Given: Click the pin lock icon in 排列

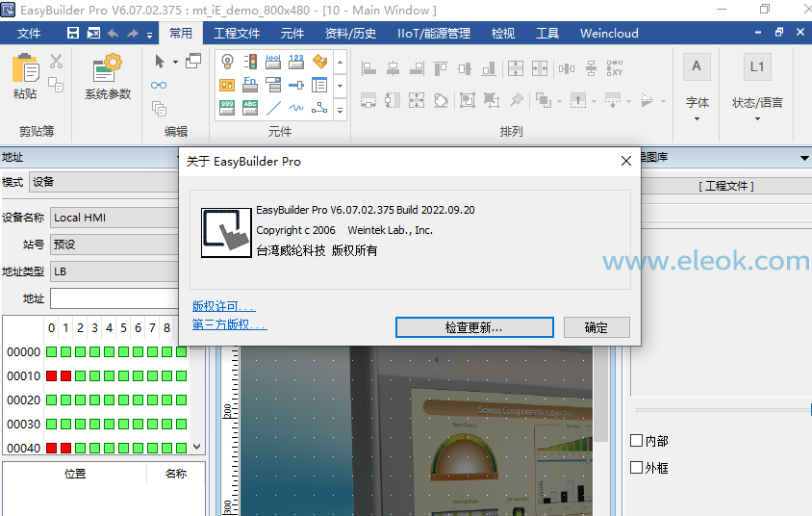Looking at the screenshot, I should pos(517,99).
